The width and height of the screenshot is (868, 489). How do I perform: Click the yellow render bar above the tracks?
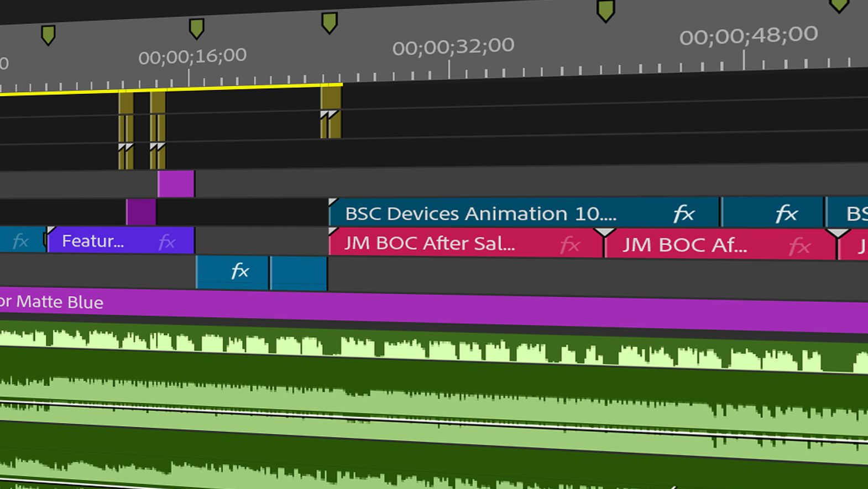(171, 89)
